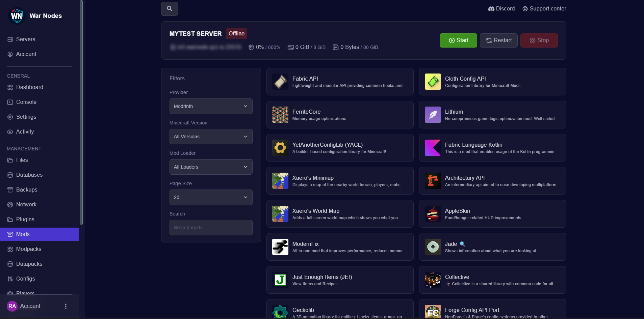Screen dimensions: 644x319
Task: Click the Stop server button
Action: pyautogui.click(x=539, y=40)
